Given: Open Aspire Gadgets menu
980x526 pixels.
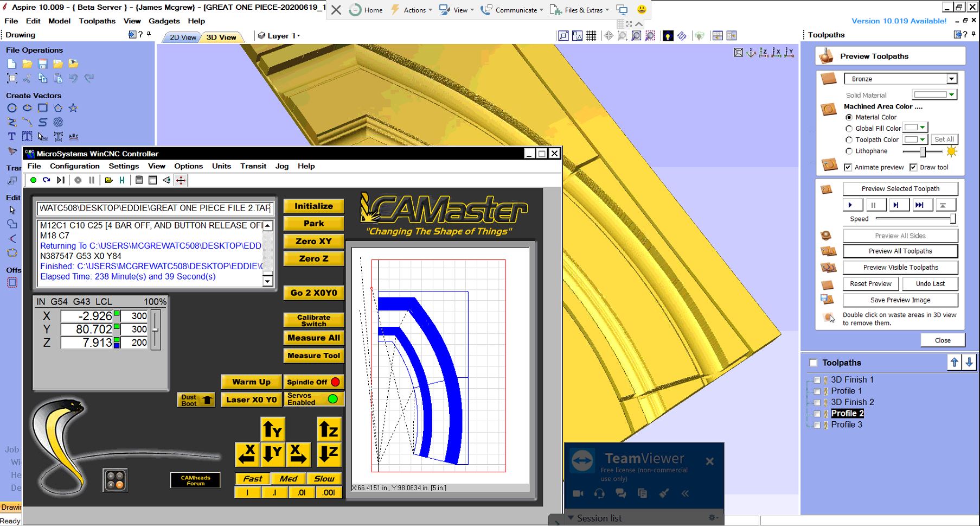Looking at the screenshot, I should pyautogui.click(x=164, y=21).
